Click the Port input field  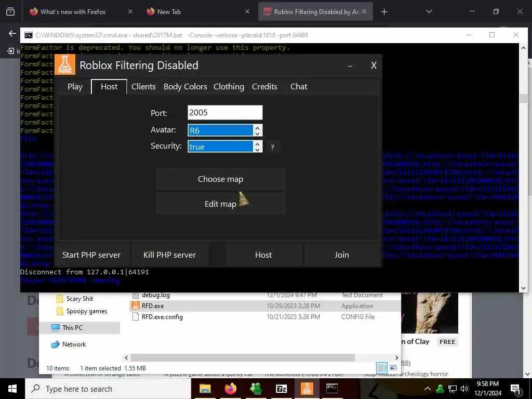225,112
